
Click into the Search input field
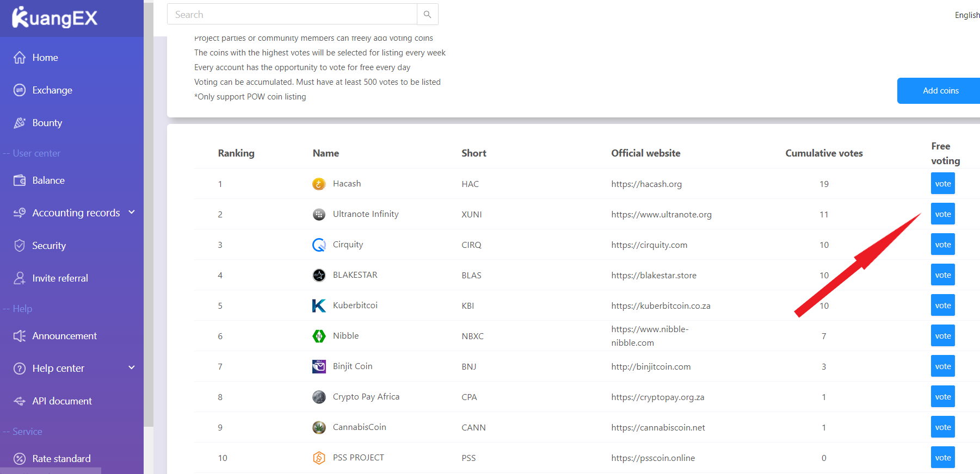point(292,15)
